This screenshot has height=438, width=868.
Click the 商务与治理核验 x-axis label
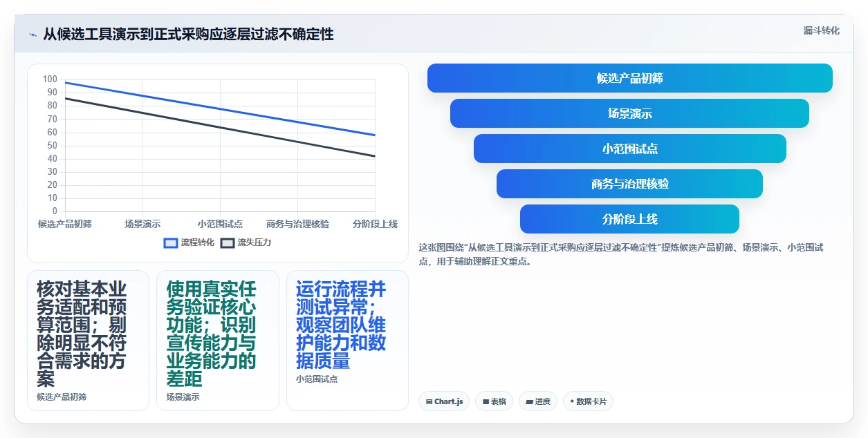point(297,224)
